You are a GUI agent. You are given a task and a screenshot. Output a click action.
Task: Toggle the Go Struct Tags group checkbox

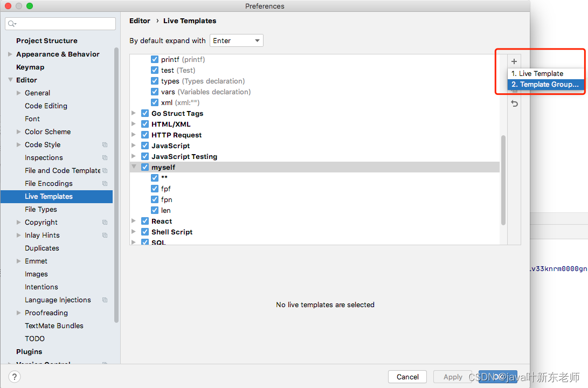(145, 113)
